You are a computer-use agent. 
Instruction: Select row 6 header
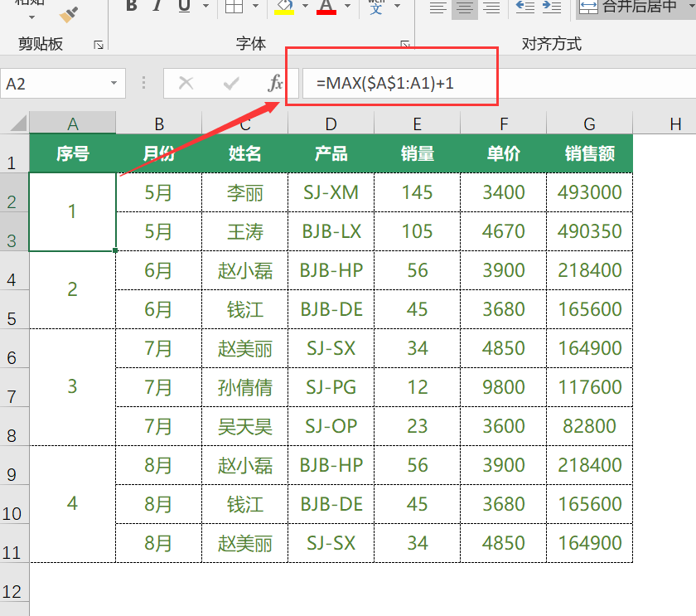(x=14, y=349)
